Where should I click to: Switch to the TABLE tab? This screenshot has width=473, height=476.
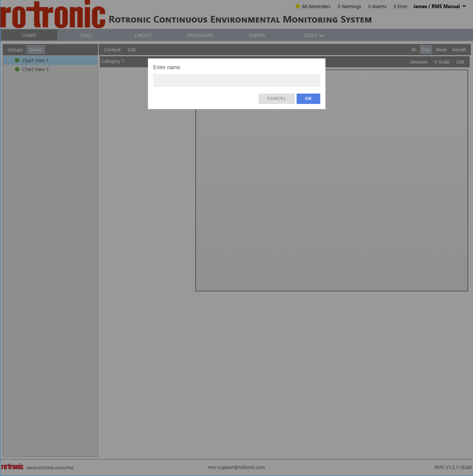click(x=86, y=36)
